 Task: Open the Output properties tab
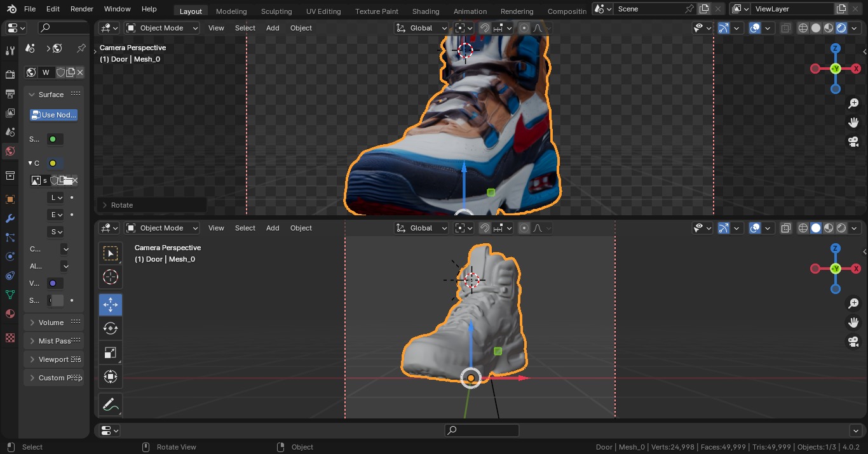(x=10, y=93)
